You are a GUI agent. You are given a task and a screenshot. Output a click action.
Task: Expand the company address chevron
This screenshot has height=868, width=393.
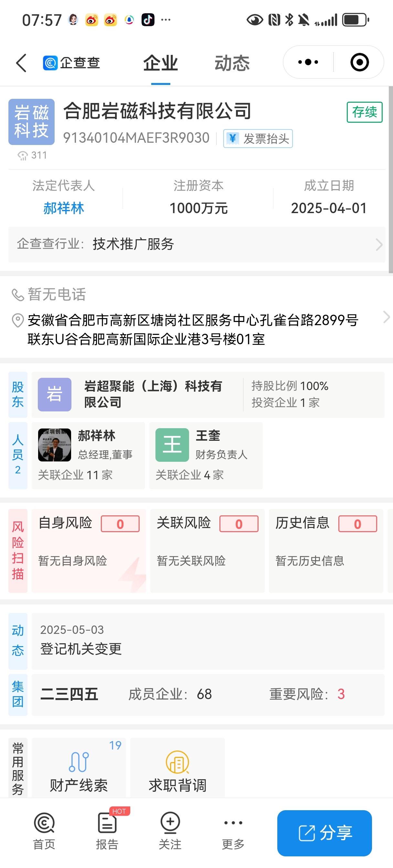point(386,317)
